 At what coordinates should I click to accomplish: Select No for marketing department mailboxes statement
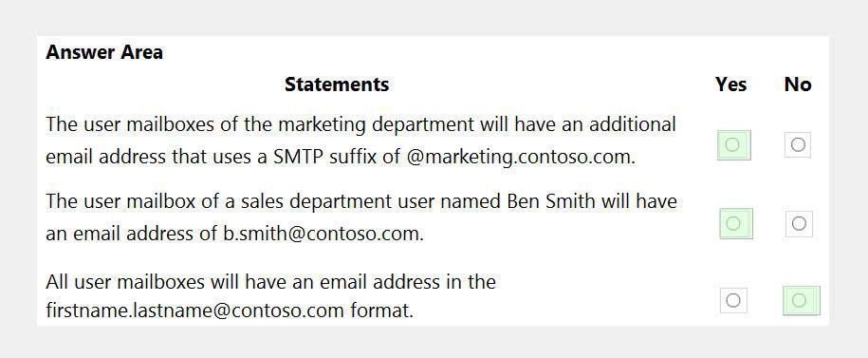pyautogui.click(x=798, y=144)
